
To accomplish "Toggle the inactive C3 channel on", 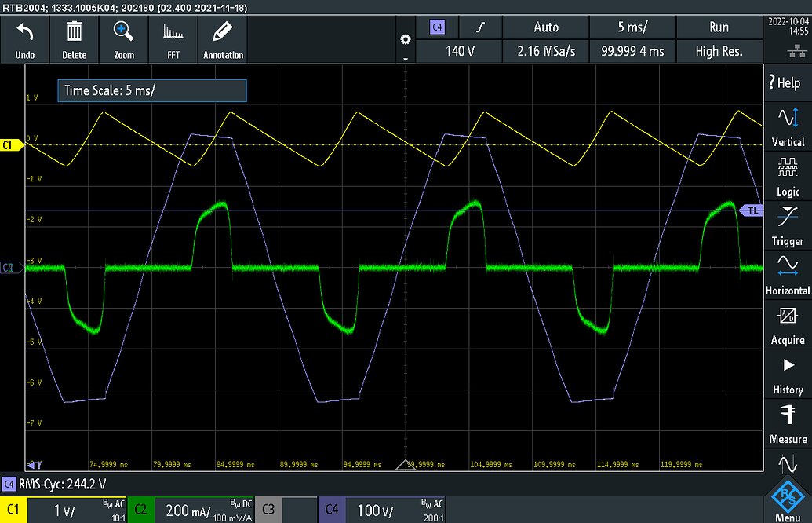I will pyautogui.click(x=268, y=510).
